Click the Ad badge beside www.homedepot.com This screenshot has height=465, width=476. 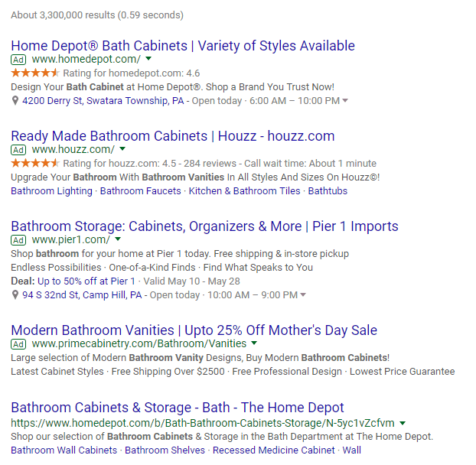pos(19,60)
